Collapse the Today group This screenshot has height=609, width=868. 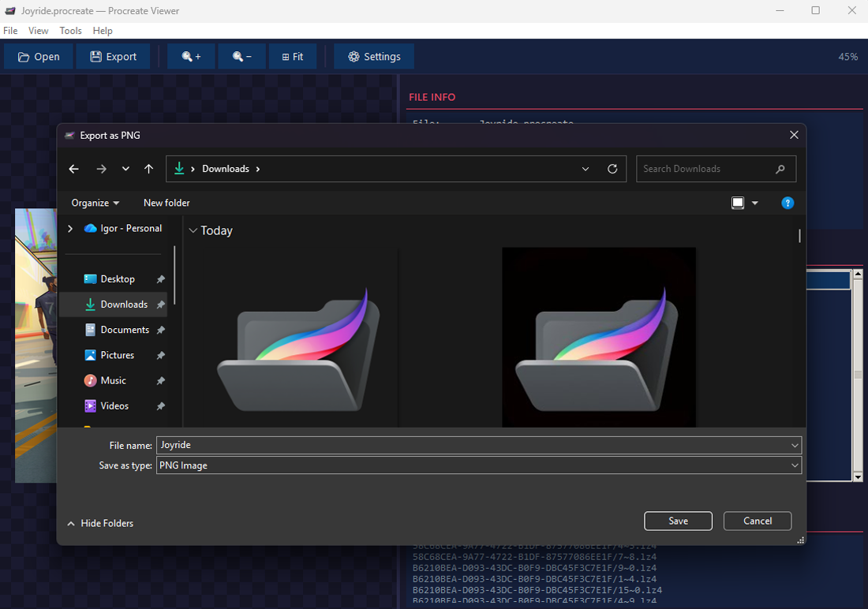click(x=193, y=231)
